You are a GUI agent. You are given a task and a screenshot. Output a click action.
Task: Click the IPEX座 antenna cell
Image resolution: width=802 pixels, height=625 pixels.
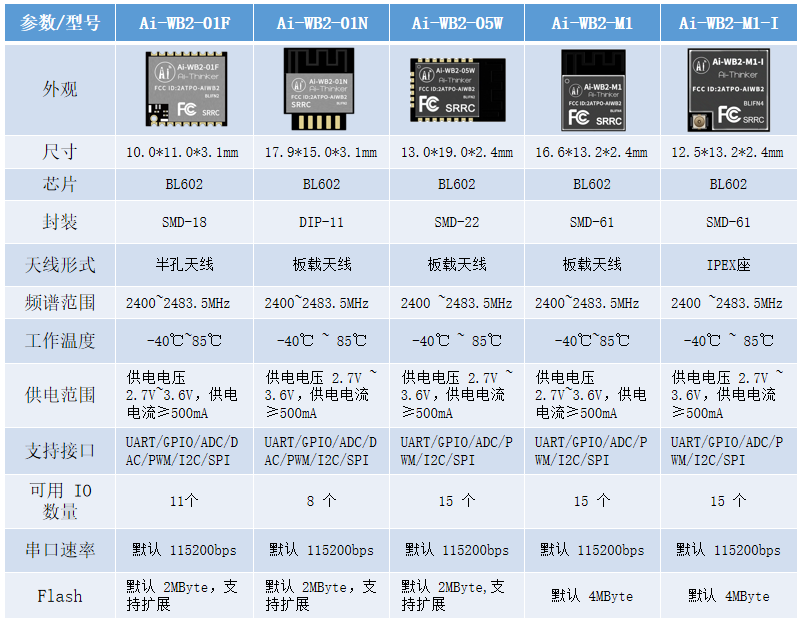(x=728, y=265)
